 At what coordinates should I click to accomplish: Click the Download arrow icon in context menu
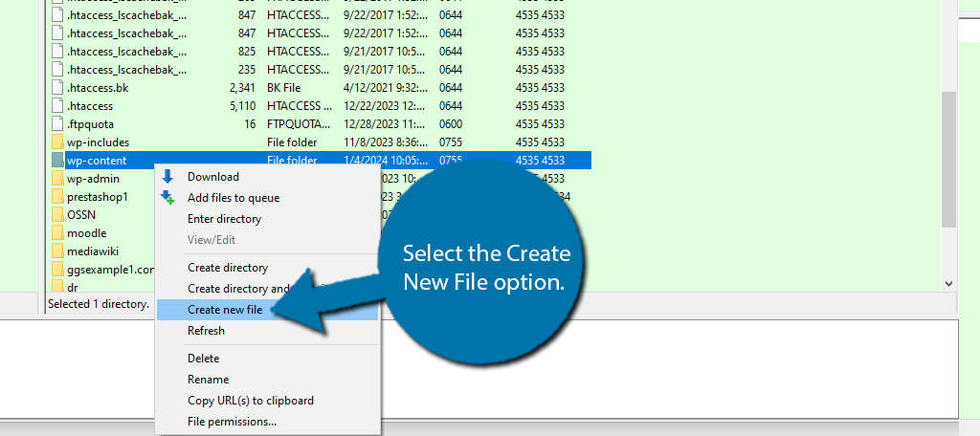click(x=168, y=177)
